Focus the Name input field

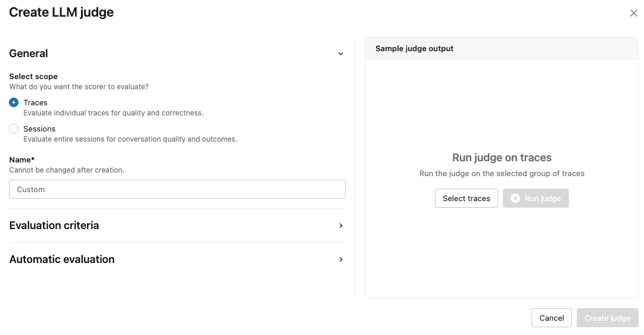point(177,189)
